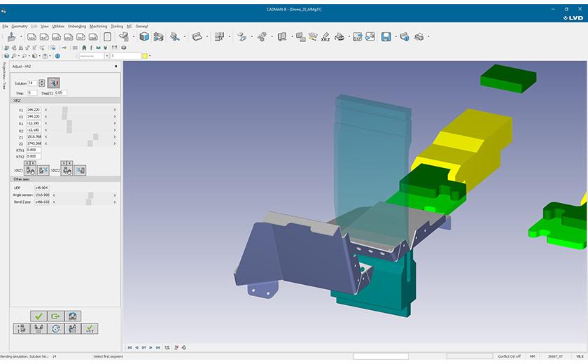This screenshot has height=364, width=588.
Task: Click the X1 value field
Action: tap(34, 110)
